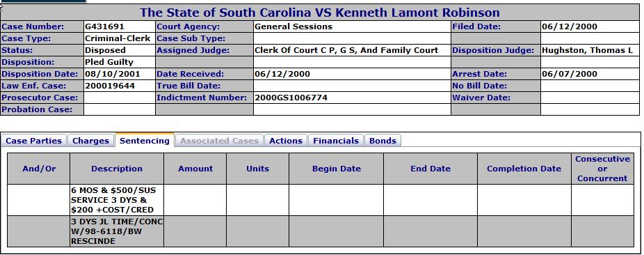Click the Completion Date column header
The image size is (644, 255).
pyautogui.click(x=524, y=169)
